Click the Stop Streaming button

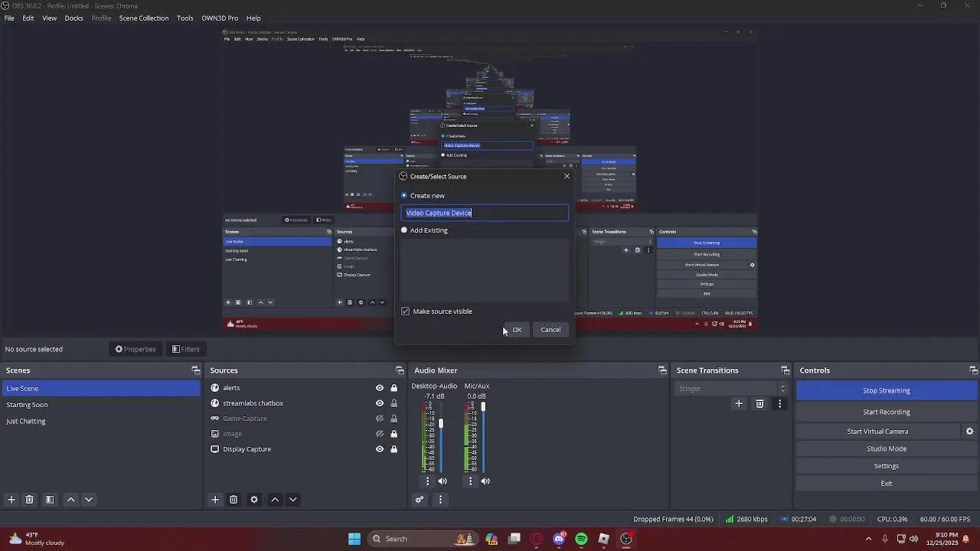(x=886, y=390)
